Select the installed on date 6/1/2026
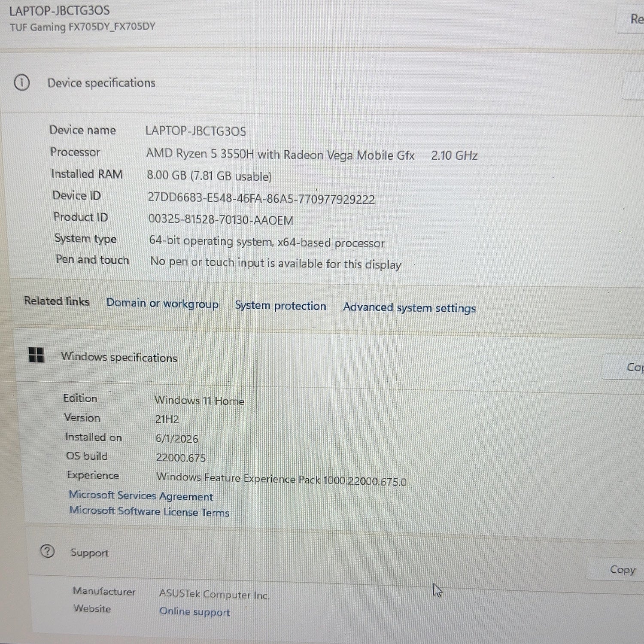The width and height of the screenshot is (644, 644). click(x=176, y=438)
